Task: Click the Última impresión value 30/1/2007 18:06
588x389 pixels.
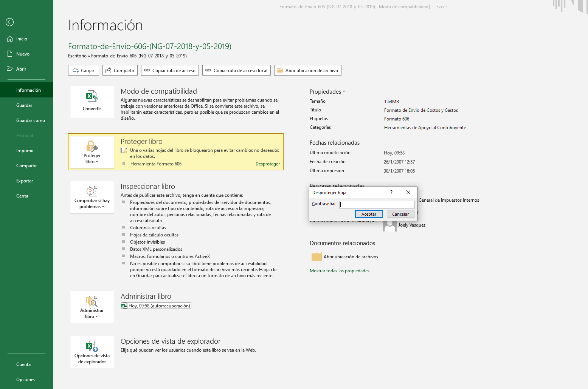Action: tap(399, 171)
